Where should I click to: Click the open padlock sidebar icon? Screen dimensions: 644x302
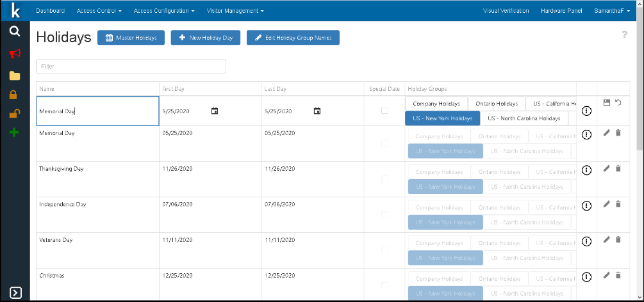click(x=15, y=114)
